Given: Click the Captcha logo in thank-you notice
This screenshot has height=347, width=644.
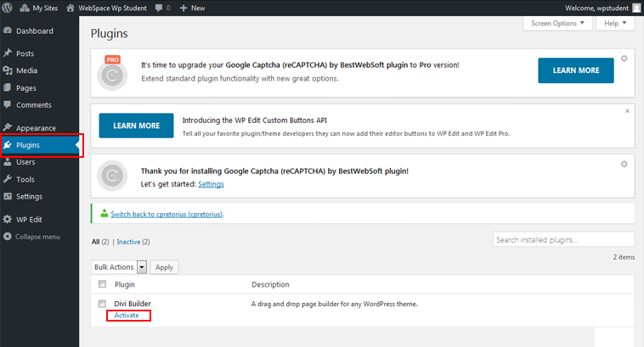Looking at the screenshot, I should tap(112, 176).
